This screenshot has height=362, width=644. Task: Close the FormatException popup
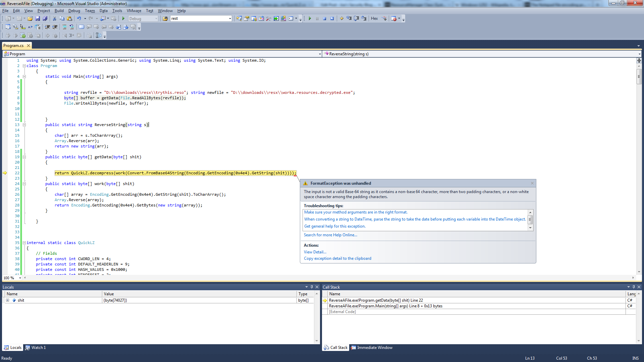(532, 183)
